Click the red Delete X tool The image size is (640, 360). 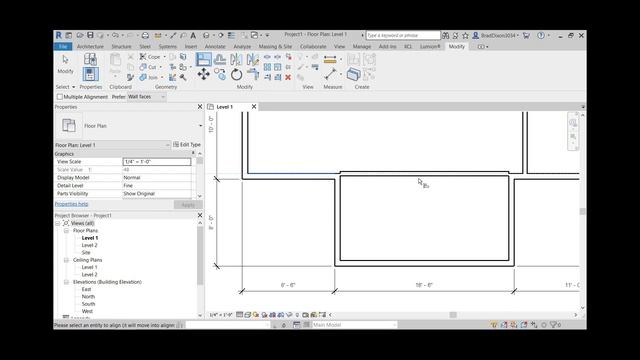click(x=288, y=77)
